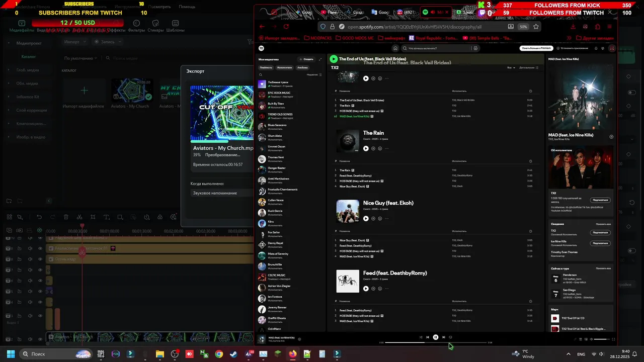Open GOOD MODS MC bookmark folder
The image size is (644, 362).
click(x=355, y=38)
